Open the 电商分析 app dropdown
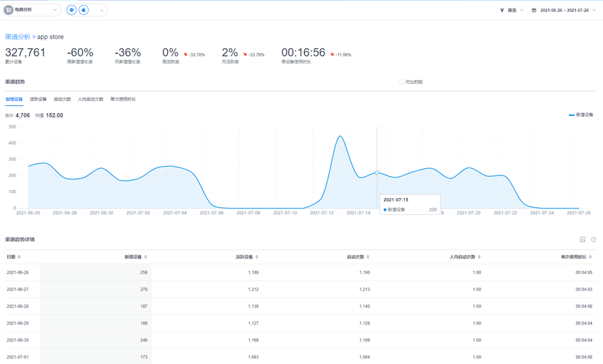 (x=33, y=10)
